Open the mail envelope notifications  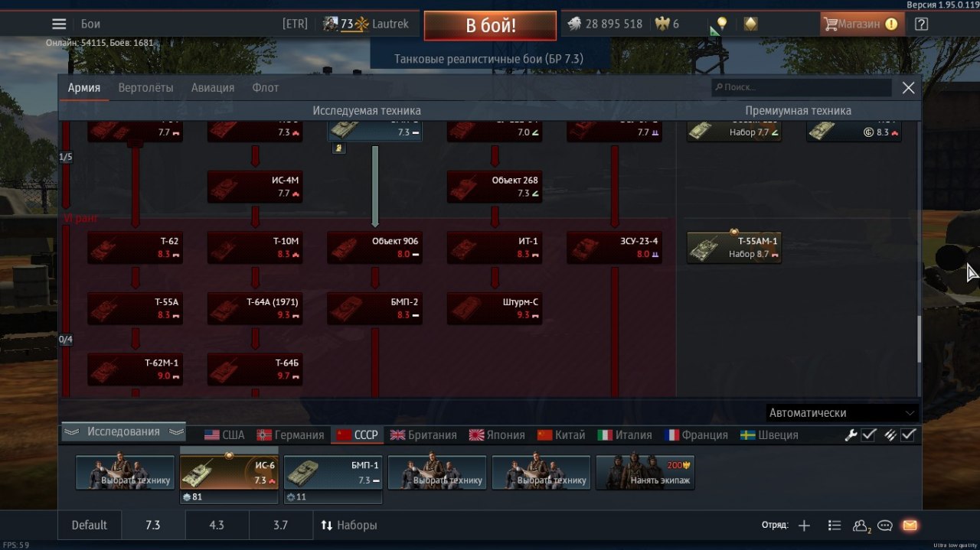pos(910,526)
